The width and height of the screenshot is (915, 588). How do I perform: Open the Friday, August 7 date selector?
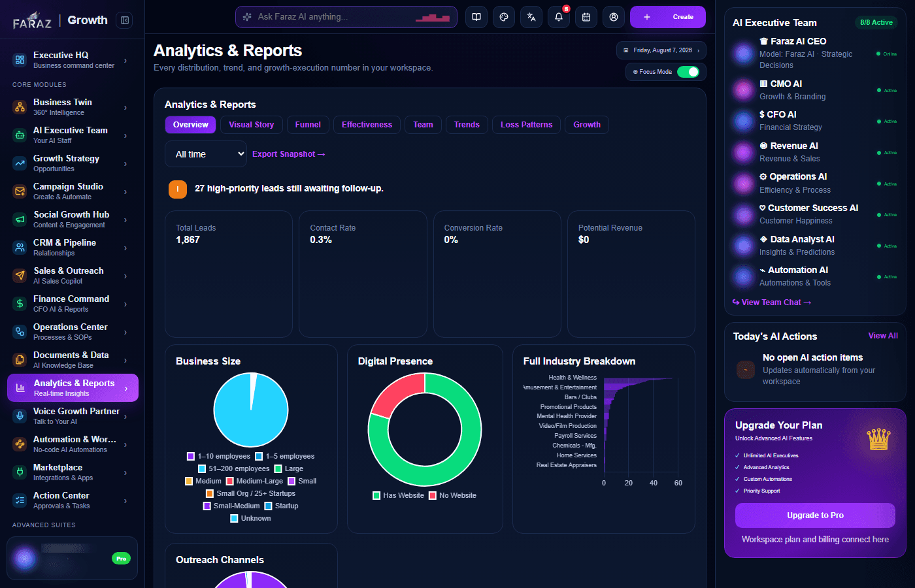pyautogui.click(x=661, y=50)
